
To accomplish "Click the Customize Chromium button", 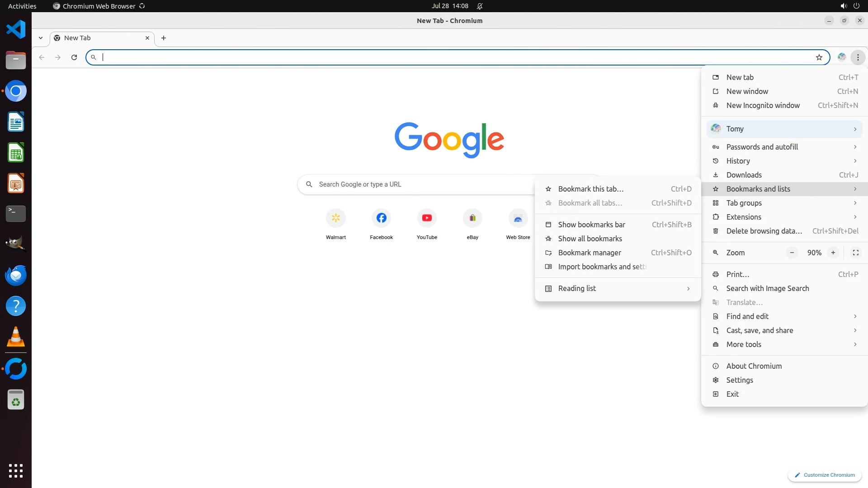I will [x=825, y=475].
